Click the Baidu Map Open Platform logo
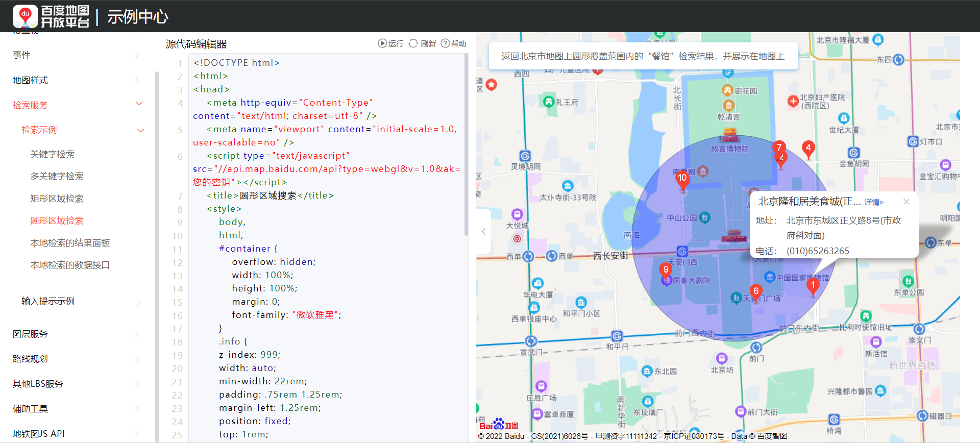 pos(51,16)
